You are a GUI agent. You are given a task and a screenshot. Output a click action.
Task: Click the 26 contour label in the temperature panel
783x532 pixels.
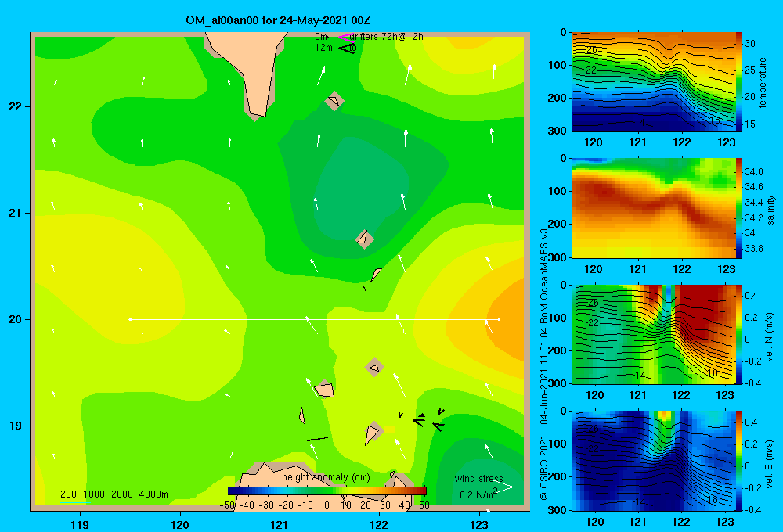click(592, 50)
